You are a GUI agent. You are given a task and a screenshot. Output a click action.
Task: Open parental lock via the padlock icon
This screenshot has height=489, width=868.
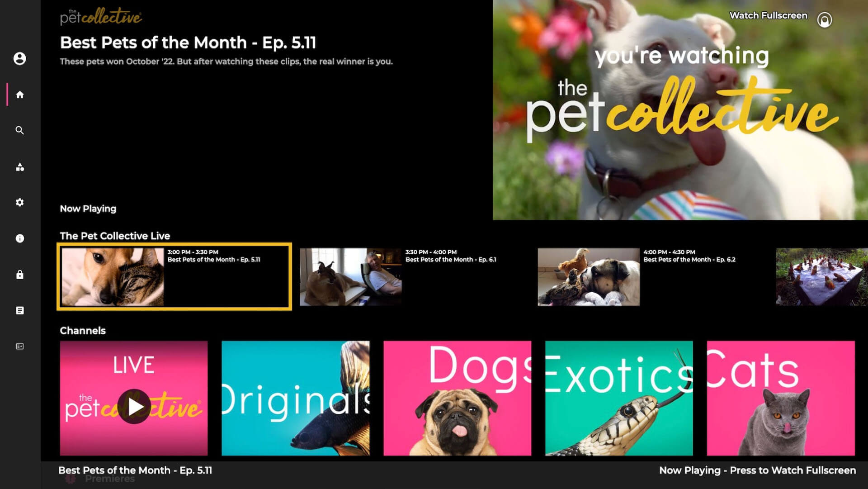(20, 275)
